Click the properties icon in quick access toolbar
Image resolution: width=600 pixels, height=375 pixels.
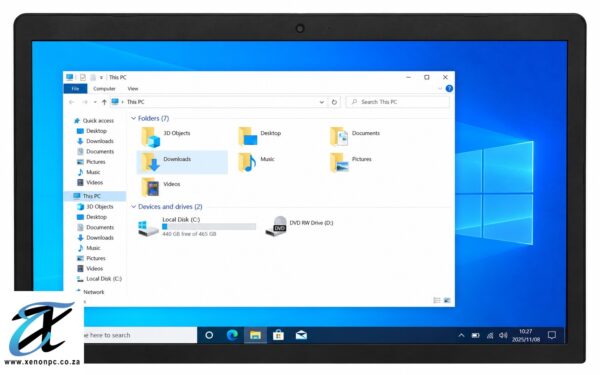point(83,77)
